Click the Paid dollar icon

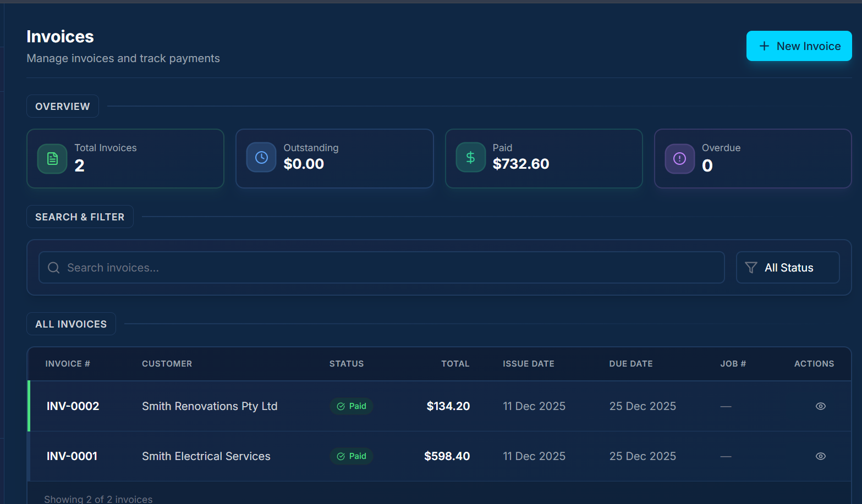tap(470, 157)
